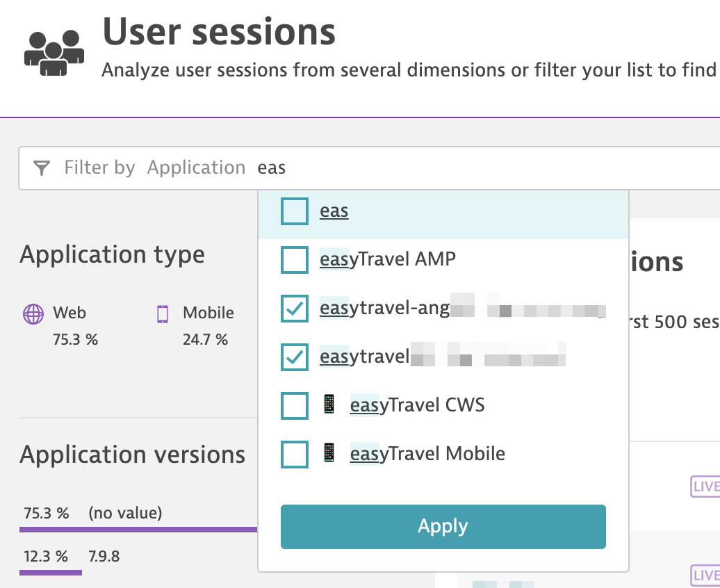Screen dimensions: 720x588
Task: Click the filter funnel icon
Action: [x=41, y=168]
